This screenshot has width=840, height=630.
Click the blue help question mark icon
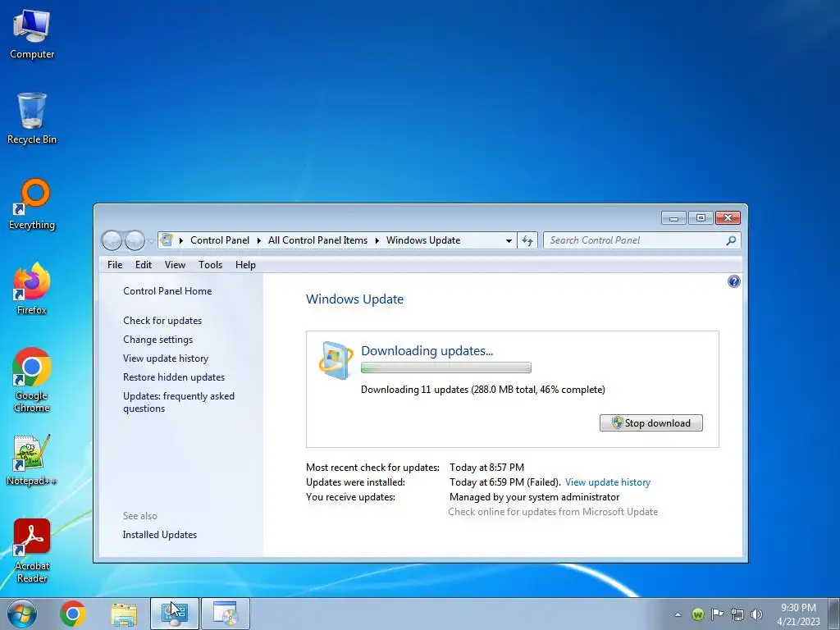734,281
